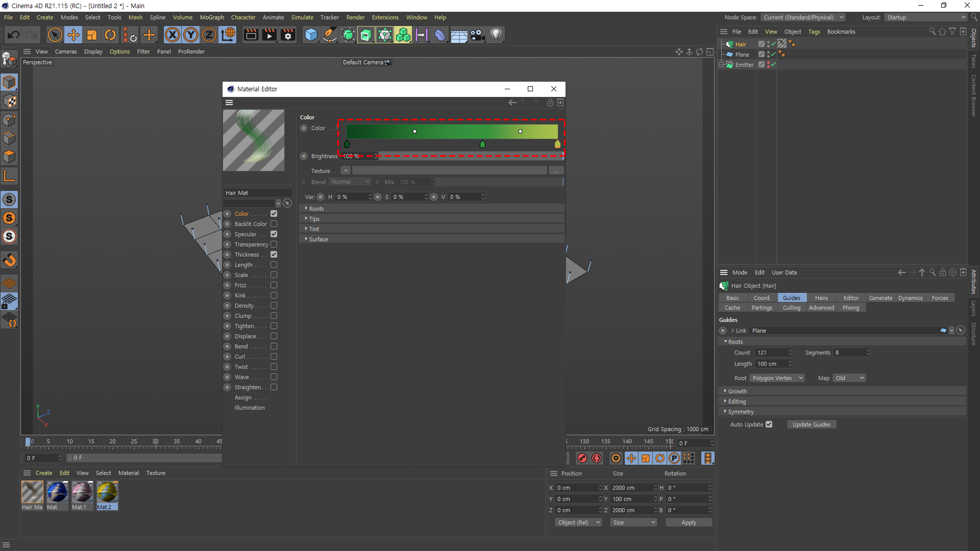Click the middle green gradient knot
Screen dimensions: 980x551
[482, 144]
